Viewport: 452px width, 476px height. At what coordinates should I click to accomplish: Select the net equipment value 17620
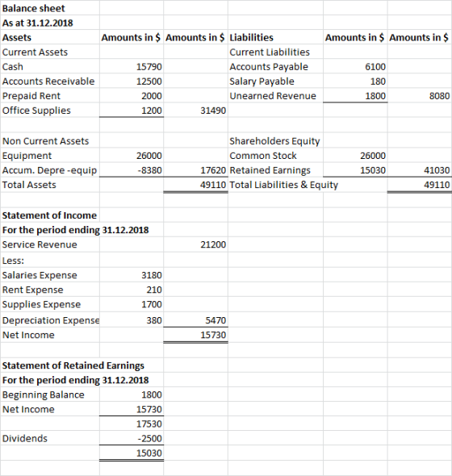click(x=213, y=170)
